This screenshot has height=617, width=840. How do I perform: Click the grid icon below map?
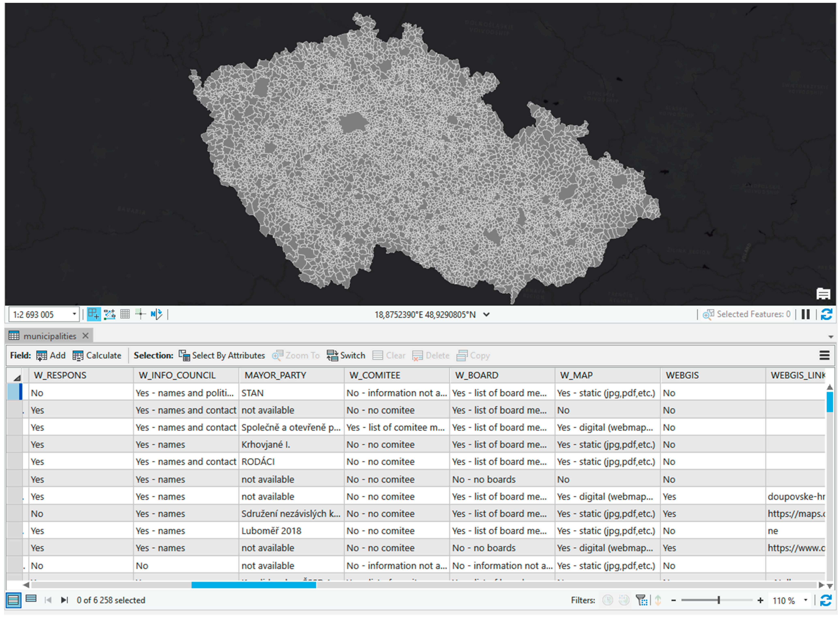click(125, 314)
